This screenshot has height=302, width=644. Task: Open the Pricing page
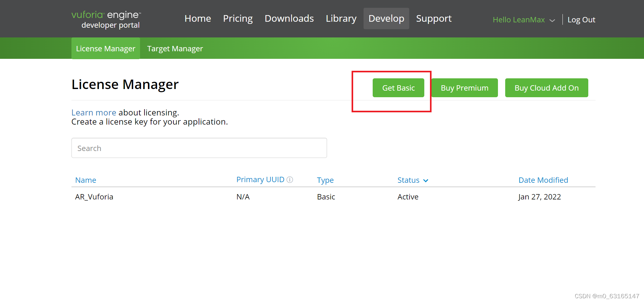pos(238,19)
